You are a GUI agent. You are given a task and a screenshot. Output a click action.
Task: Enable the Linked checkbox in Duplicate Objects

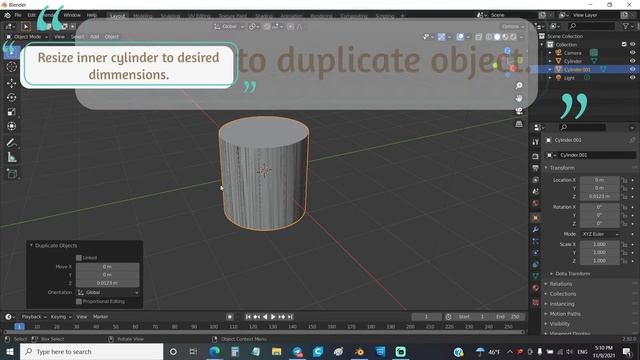pos(79,258)
